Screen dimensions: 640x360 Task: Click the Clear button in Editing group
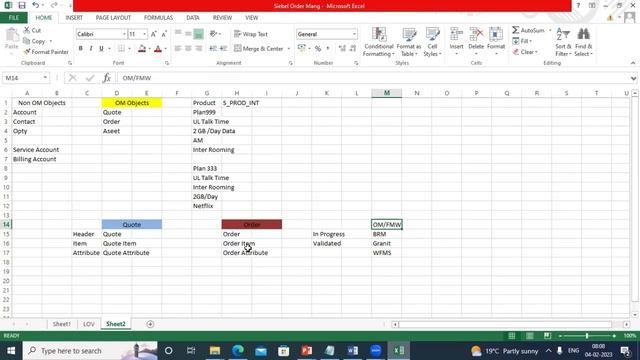click(x=525, y=52)
